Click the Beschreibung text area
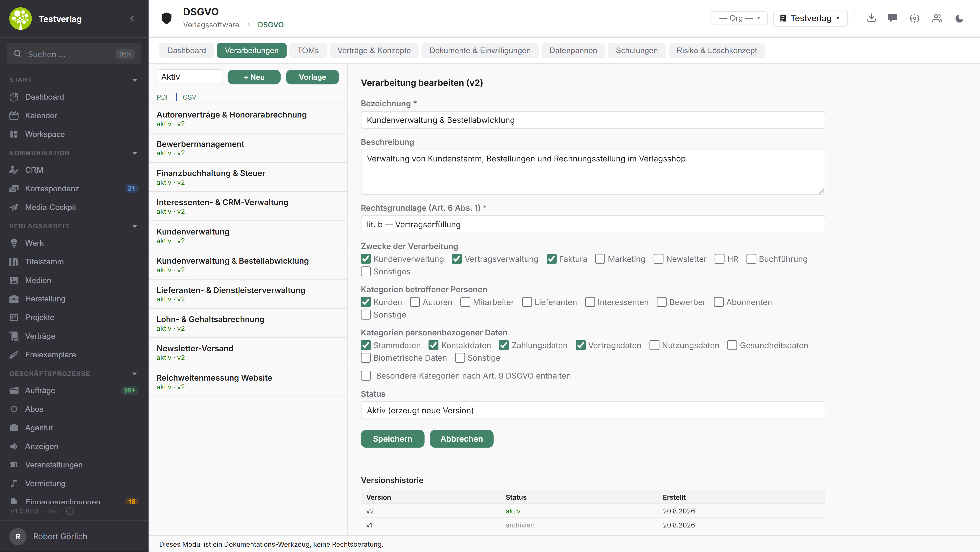This screenshot has height=552, width=980. [593, 172]
